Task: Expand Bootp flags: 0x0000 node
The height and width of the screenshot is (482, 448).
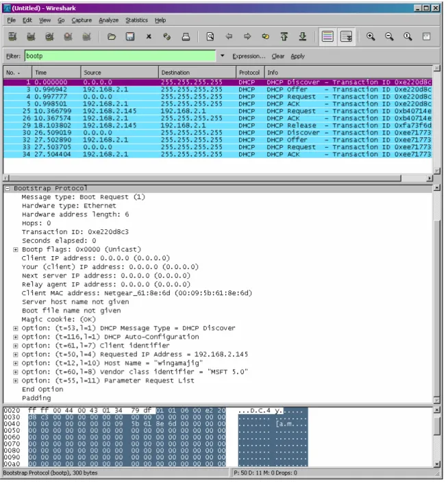Action: click(15, 250)
